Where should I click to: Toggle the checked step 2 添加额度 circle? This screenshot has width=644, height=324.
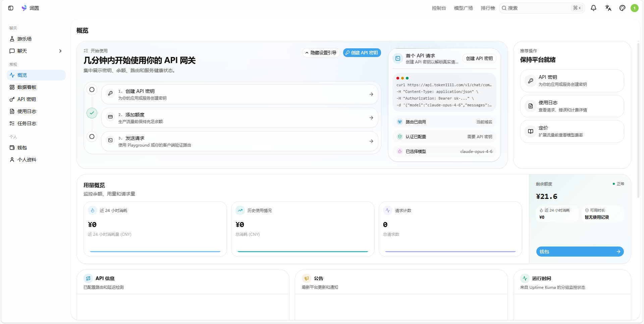pos(92,113)
